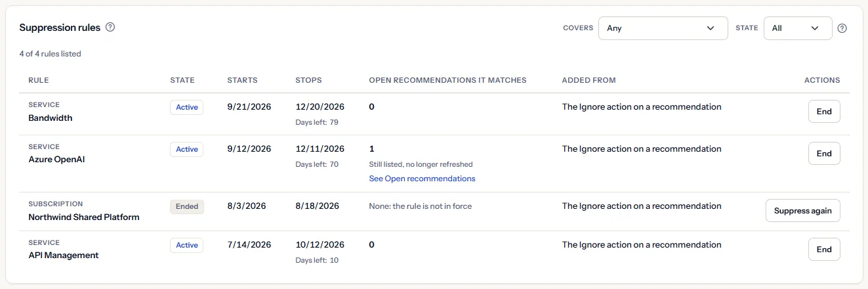Click the Starts column header

[x=242, y=80]
